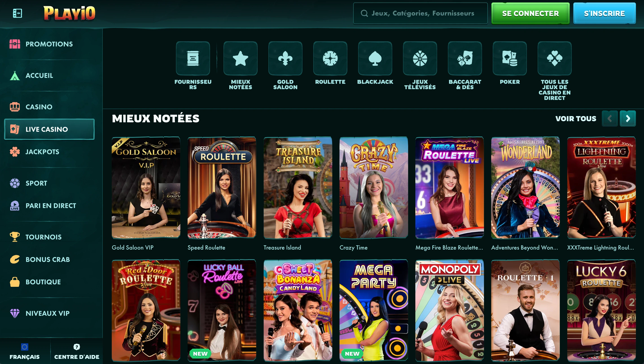Open the Baccarat & Dés icon
The width and height of the screenshot is (644, 364).
465,58
